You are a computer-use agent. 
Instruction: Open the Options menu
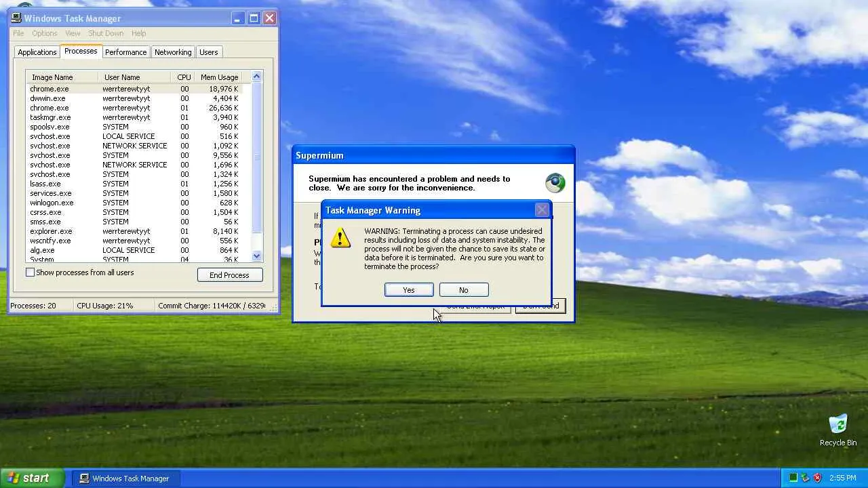[x=44, y=33]
